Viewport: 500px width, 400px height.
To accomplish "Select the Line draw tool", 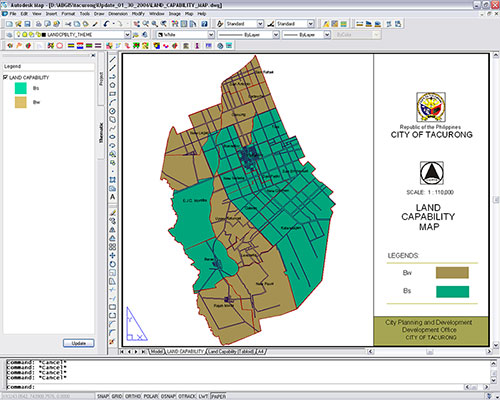I will tap(113, 60).
